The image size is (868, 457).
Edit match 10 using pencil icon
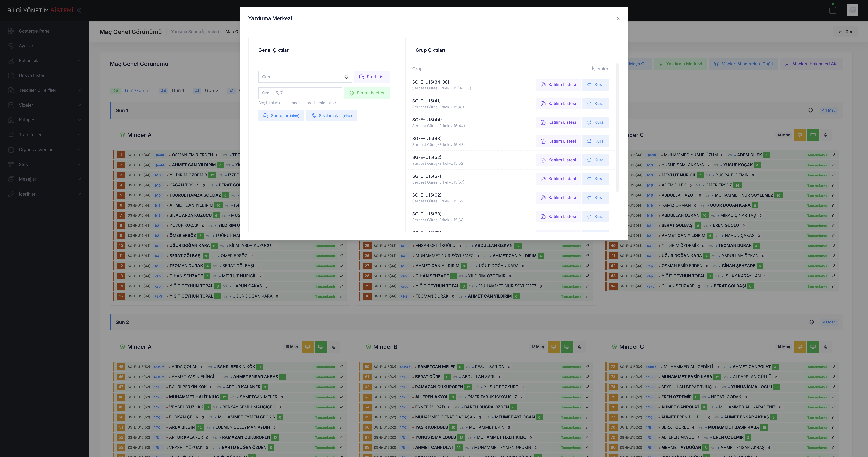tap(341, 246)
